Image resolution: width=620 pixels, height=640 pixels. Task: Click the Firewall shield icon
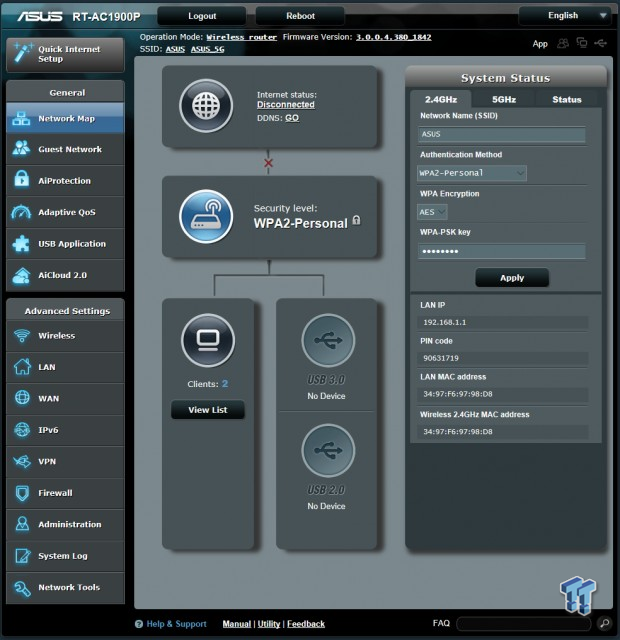(x=22, y=493)
